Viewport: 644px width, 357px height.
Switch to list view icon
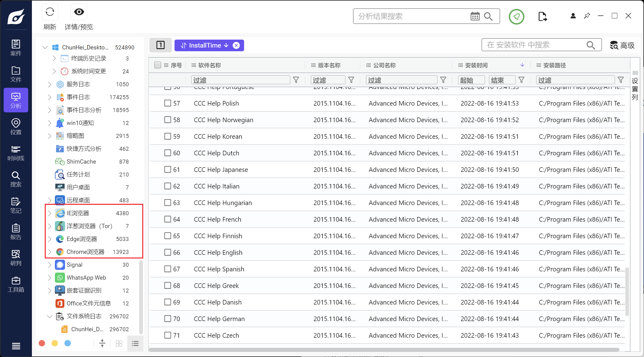tap(135, 343)
